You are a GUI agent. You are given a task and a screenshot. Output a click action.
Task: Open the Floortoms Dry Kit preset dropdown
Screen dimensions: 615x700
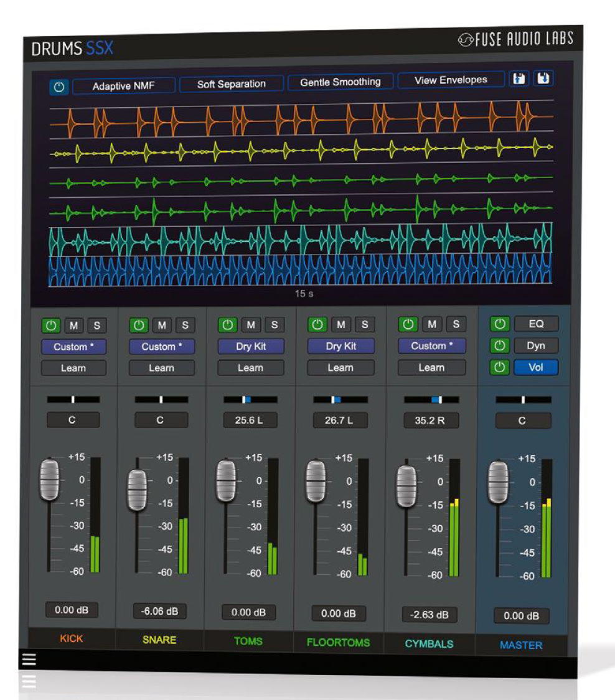click(x=341, y=346)
